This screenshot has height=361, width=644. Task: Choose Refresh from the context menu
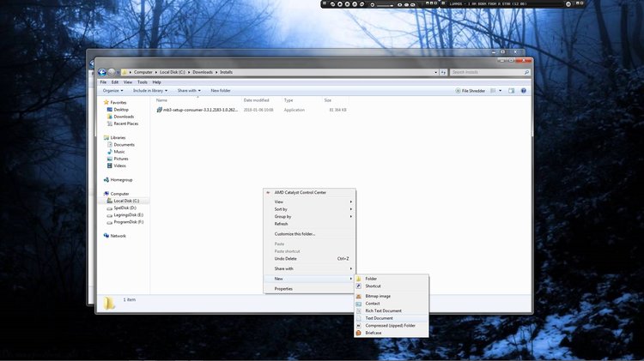click(309, 224)
